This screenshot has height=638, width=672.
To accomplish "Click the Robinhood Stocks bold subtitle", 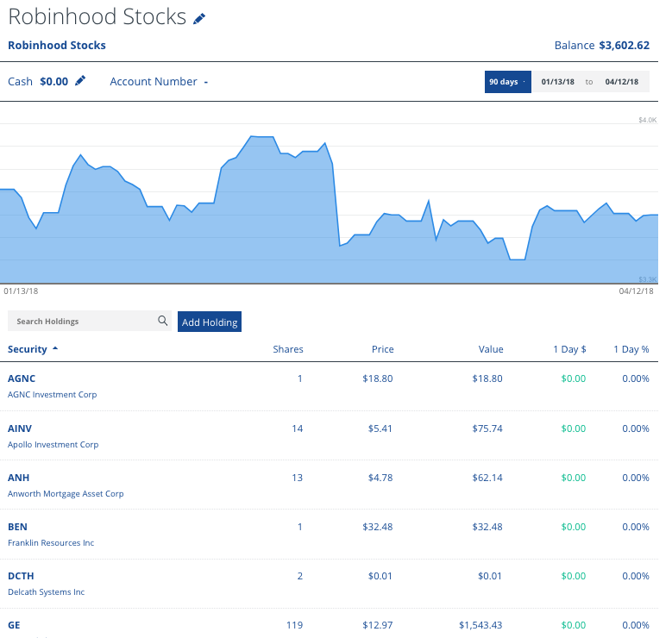I will coord(57,46).
